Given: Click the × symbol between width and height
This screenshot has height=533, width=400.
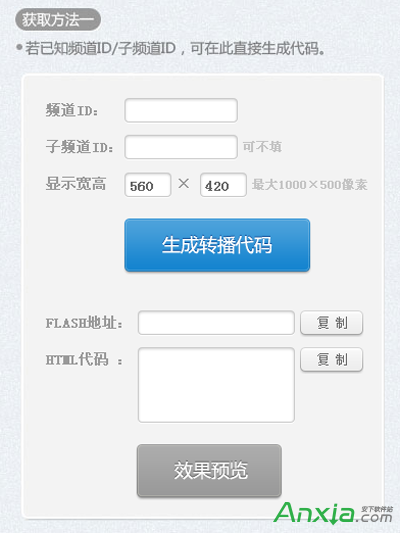Looking at the screenshot, I should click(184, 184).
